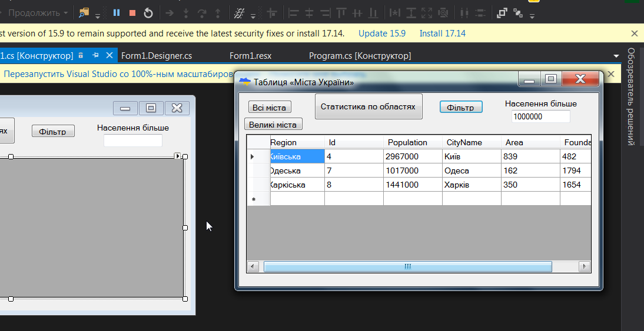Click the Align Centers icon
Viewport: 644px width, 331px height.
click(309, 13)
